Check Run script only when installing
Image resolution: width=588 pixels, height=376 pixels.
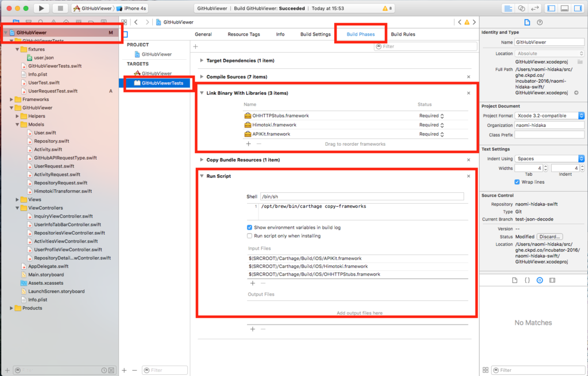click(x=249, y=236)
